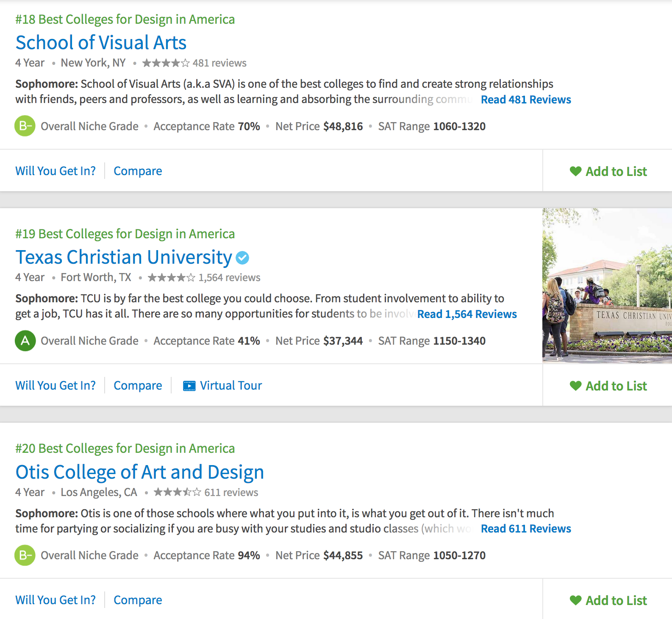Click the star rating for School of Visual Arts

click(x=166, y=63)
